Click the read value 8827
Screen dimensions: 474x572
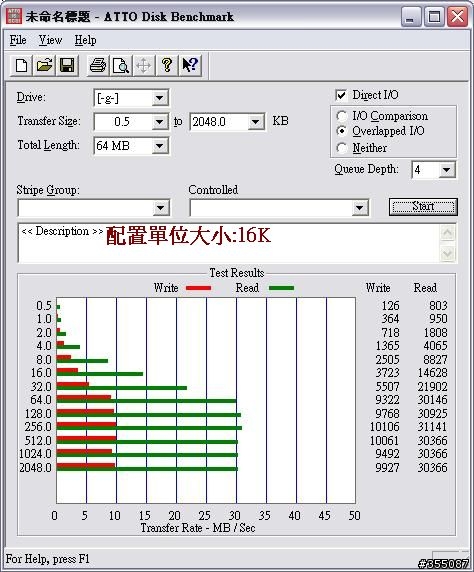[435, 359]
